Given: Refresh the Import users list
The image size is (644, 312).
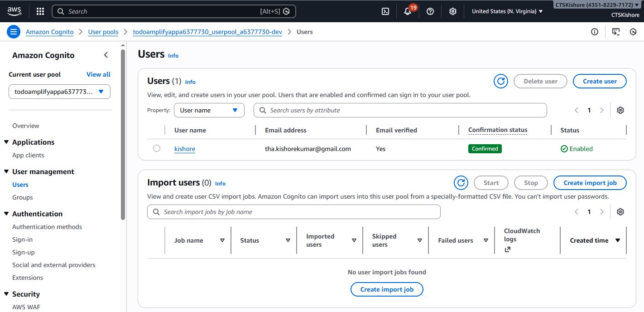Looking at the screenshot, I should (461, 183).
